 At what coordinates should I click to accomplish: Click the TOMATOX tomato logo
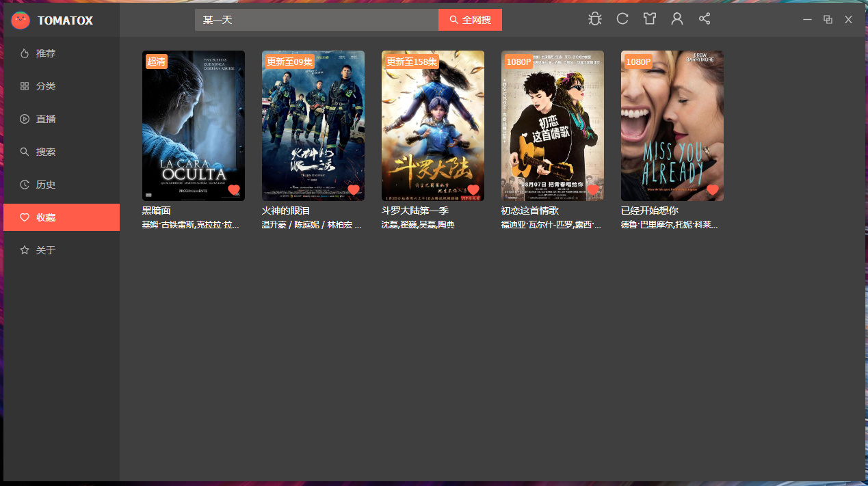point(21,21)
